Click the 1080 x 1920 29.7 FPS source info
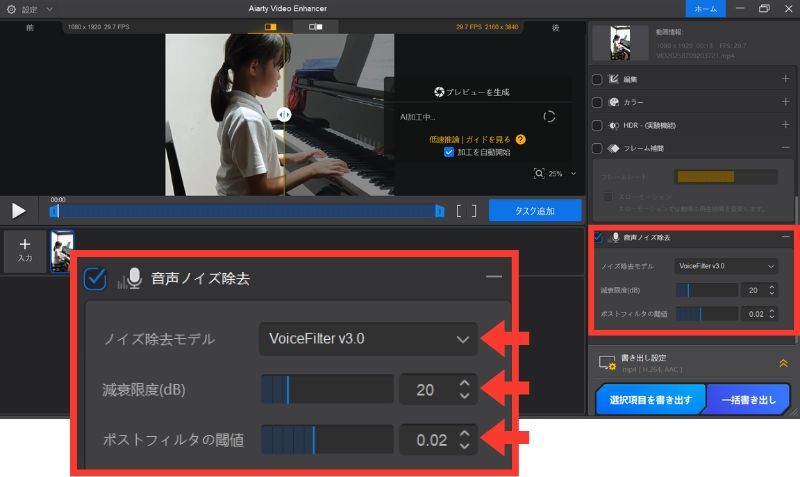Screen dimensions: 800x477 [x=98, y=27]
